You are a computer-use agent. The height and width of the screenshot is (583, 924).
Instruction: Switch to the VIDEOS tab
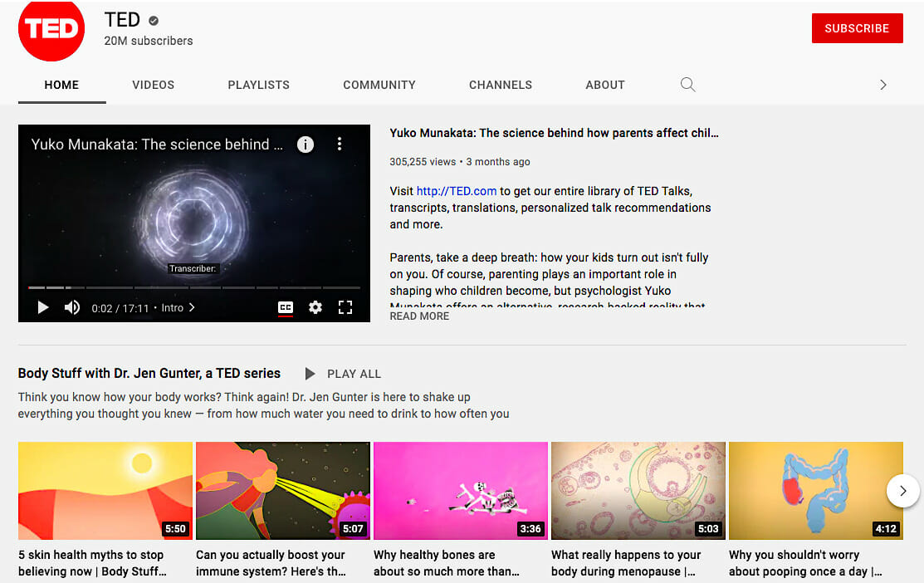tap(153, 85)
